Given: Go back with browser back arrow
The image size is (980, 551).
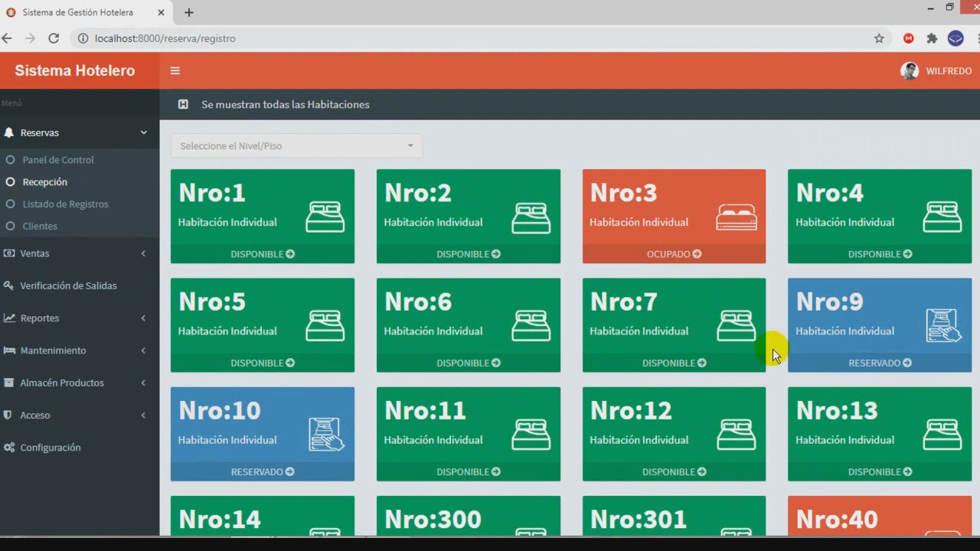Looking at the screenshot, I should pyautogui.click(x=7, y=38).
